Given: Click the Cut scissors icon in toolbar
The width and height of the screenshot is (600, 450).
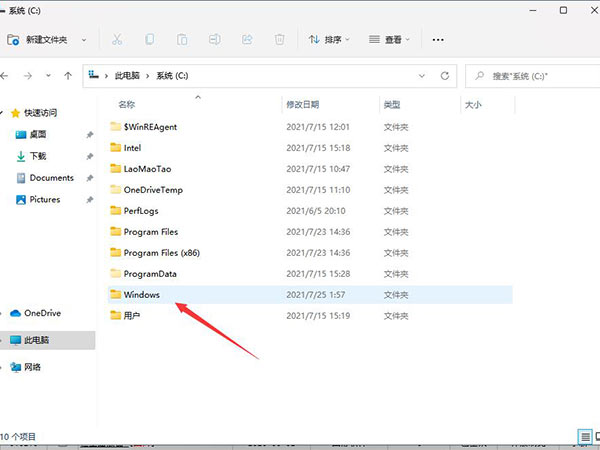Looking at the screenshot, I should pyautogui.click(x=117, y=40).
